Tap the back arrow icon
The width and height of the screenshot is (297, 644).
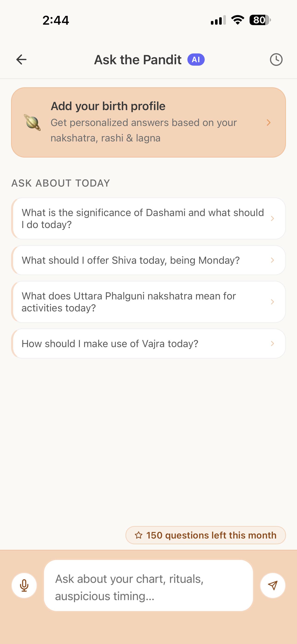[x=21, y=59]
